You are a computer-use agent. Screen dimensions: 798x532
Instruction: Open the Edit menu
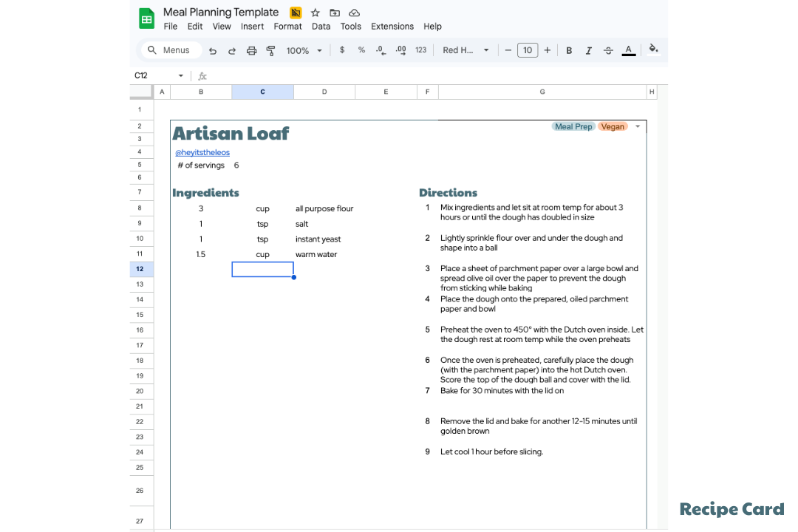195,27
